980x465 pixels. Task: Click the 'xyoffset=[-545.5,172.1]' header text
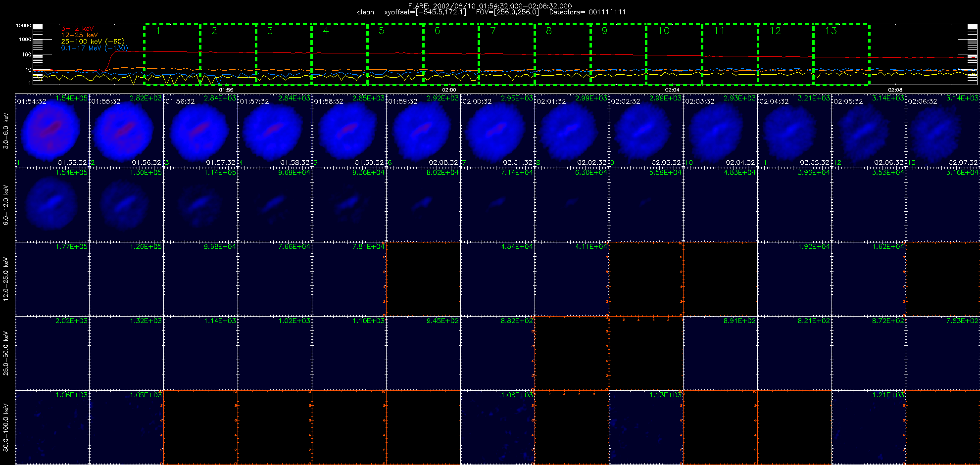[425, 12]
